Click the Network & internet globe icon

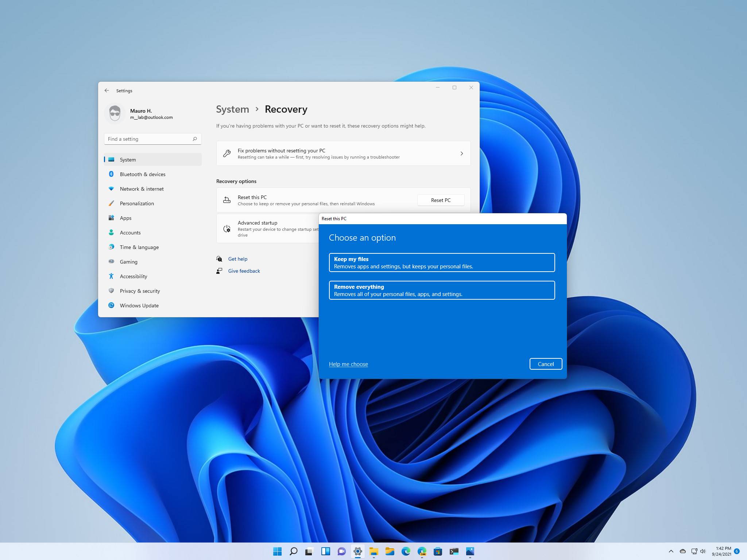[x=112, y=189]
